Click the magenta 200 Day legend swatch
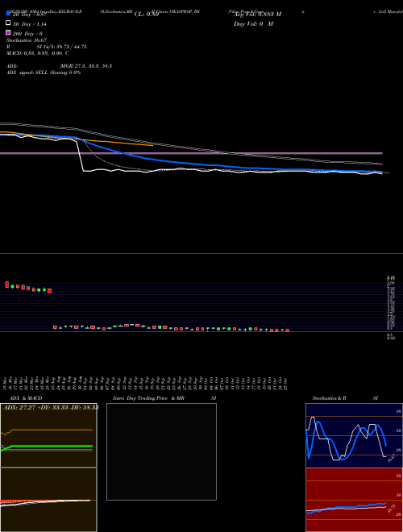403x532 pixels. point(9,32)
